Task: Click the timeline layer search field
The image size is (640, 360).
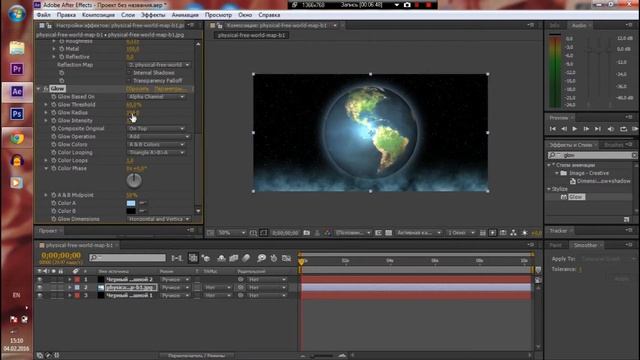Action: [x=127, y=258]
